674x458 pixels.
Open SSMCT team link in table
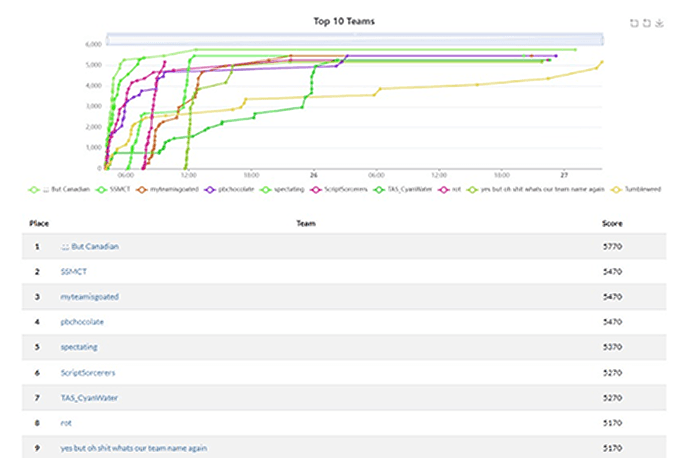tap(74, 272)
